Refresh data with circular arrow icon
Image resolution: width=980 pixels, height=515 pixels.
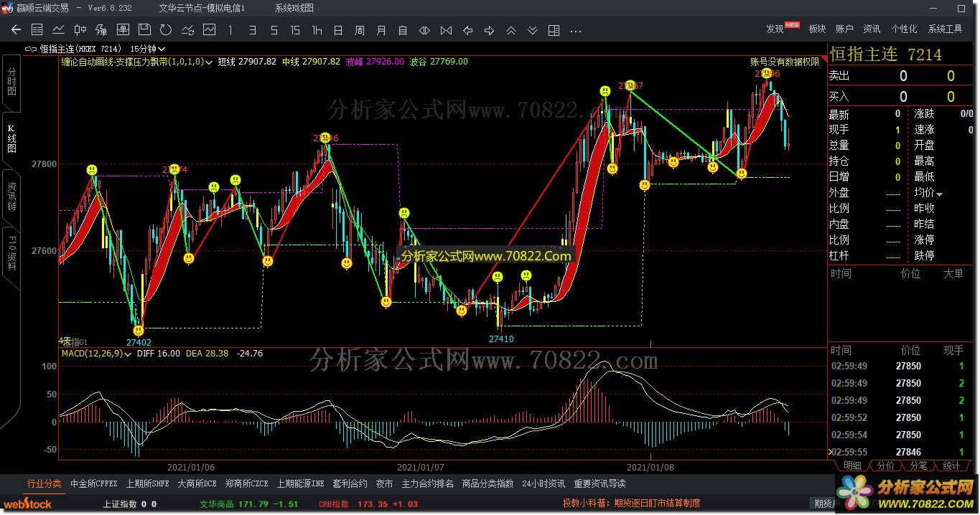point(166,30)
